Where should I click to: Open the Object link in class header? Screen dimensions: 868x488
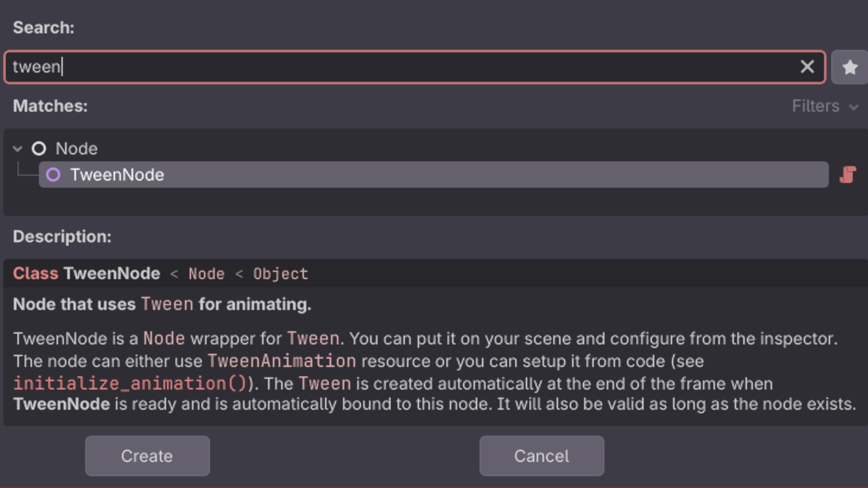pyautogui.click(x=281, y=274)
